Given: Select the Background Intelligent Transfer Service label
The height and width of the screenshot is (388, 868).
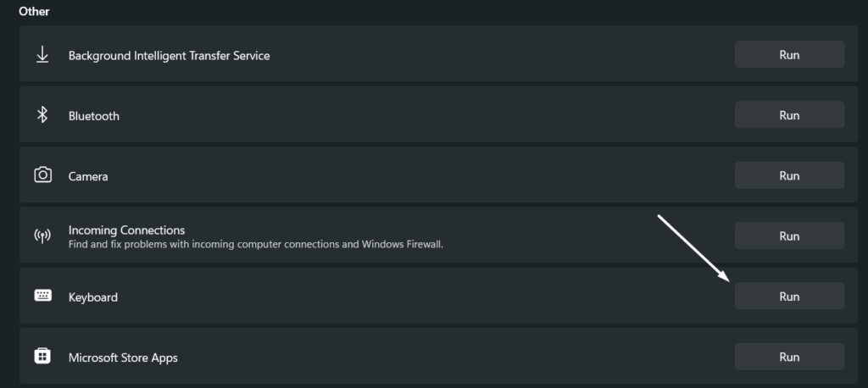Looking at the screenshot, I should pos(169,56).
